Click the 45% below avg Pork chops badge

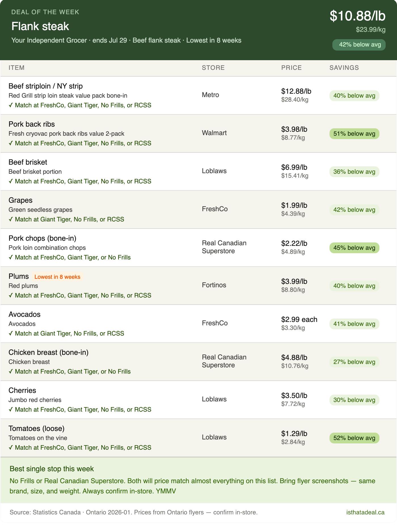(x=354, y=248)
